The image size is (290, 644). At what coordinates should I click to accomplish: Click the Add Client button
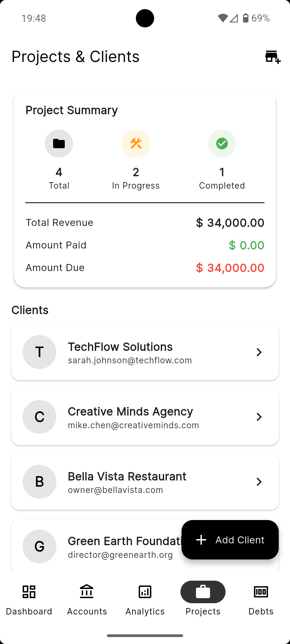[x=230, y=540]
